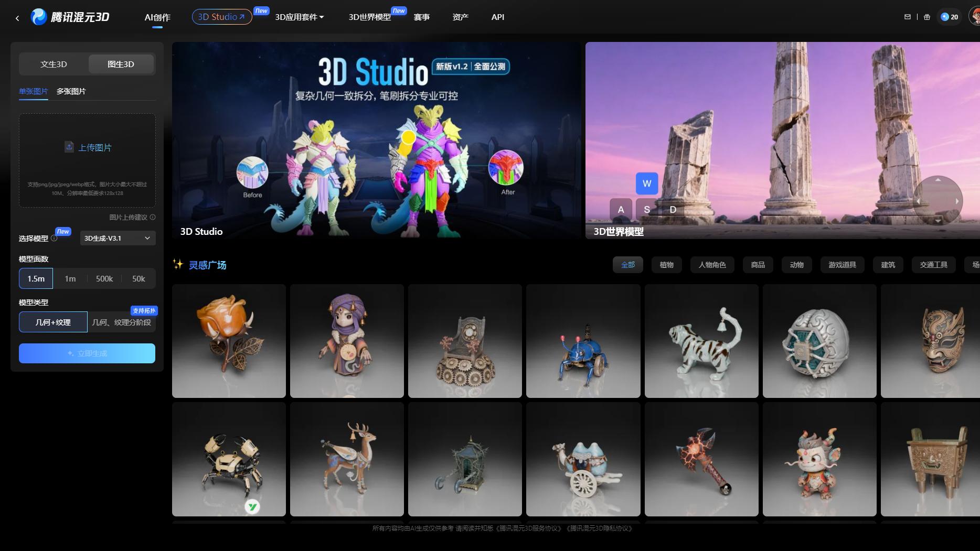The height and width of the screenshot is (551, 980).
Task: Click the 腾讯混元3D logo
Action: pos(70,17)
